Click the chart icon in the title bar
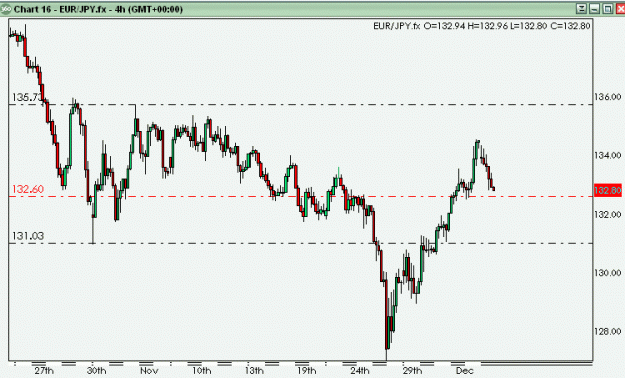Screen dimensions: 625x378 [x=6, y=9]
